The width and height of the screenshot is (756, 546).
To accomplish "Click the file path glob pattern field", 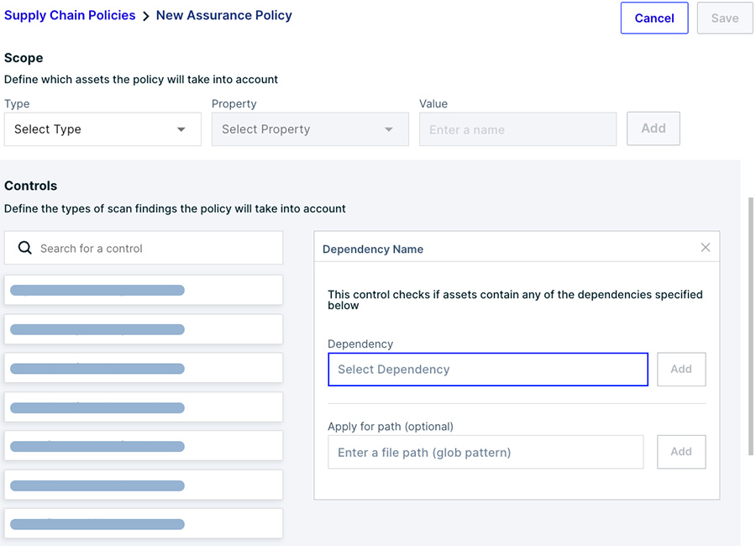I will (486, 452).
